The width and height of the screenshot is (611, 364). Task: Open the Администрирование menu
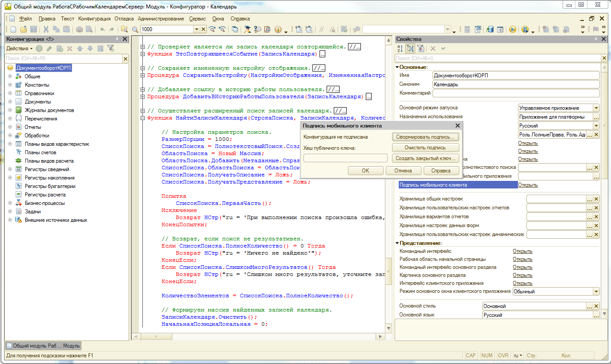[161, 19]
